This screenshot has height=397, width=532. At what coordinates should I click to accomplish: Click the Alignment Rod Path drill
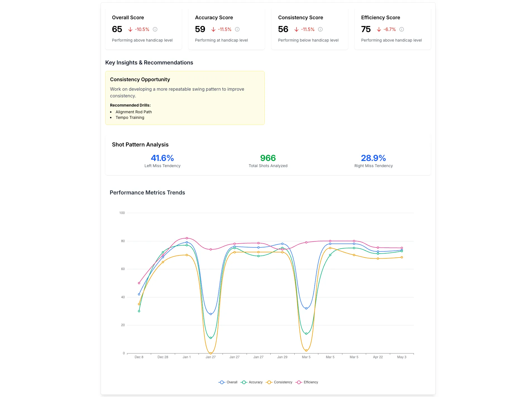[133, 112]
